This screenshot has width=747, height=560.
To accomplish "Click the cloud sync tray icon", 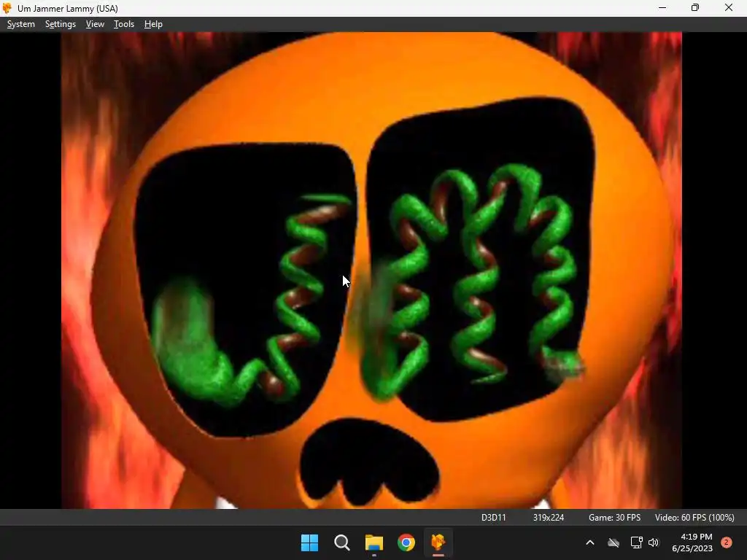I will [x=614, y=542].
